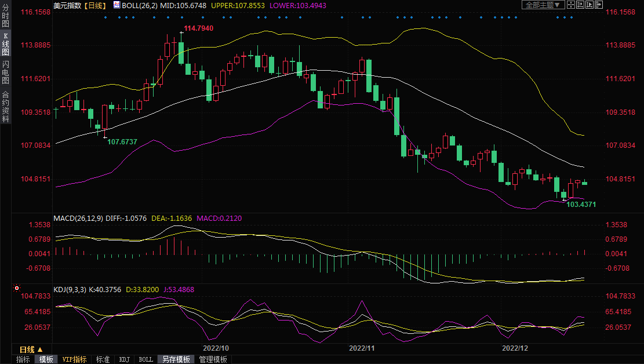Open 合约资料 in the sidebar

click(x=5, y=106)
